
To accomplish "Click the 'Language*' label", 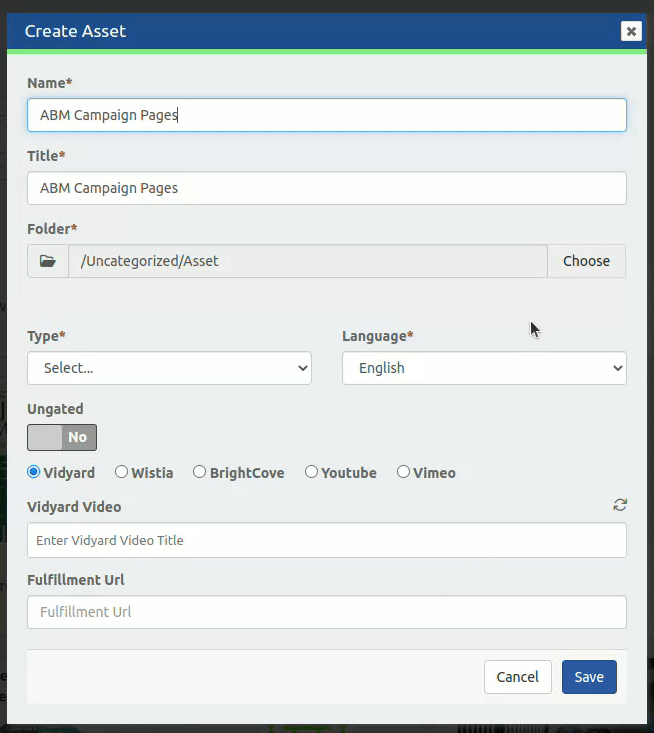I will (x=378, y=336).
